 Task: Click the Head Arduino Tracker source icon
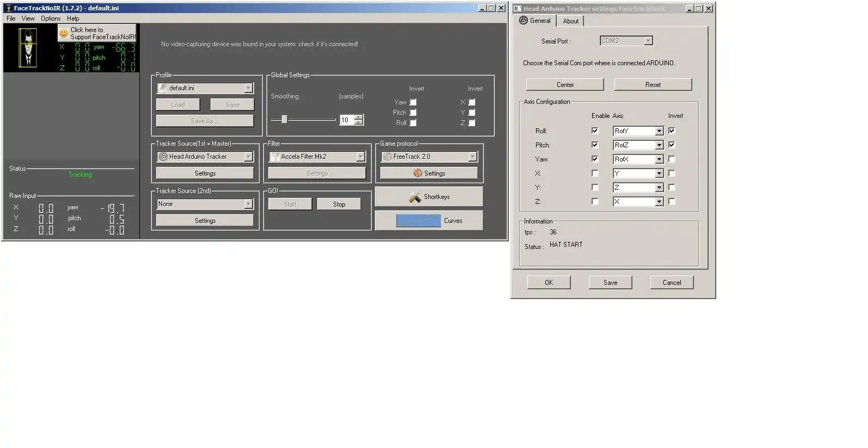[163, 157]
